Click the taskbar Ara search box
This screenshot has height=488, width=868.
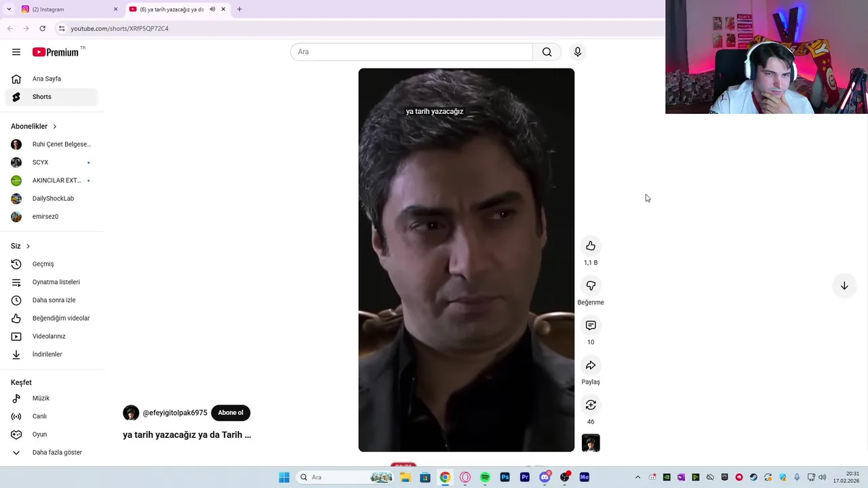[x=346, y=477]
